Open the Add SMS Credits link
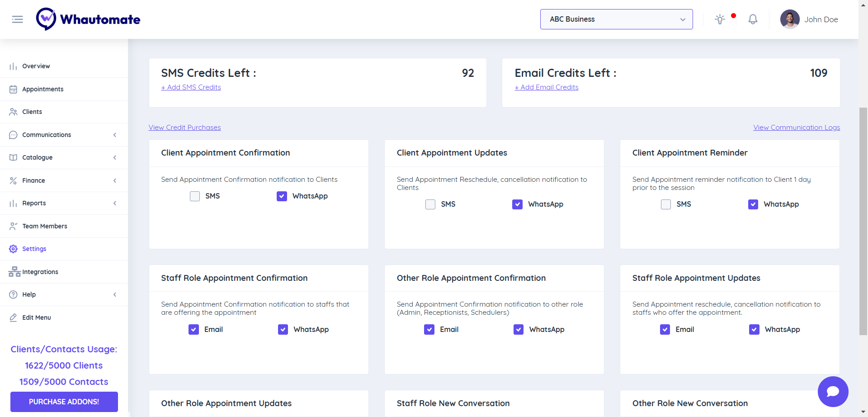Viewport: 868px width, 417px height. coord(191,87)
